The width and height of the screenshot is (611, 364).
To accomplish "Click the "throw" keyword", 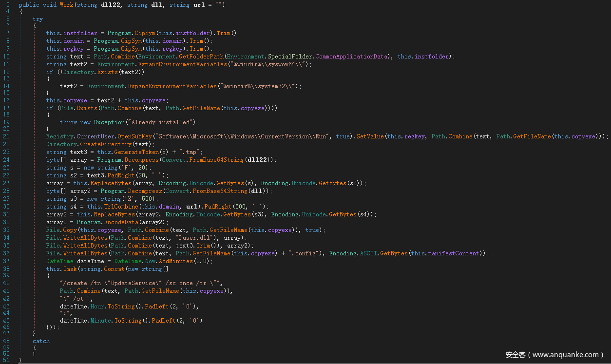I will point(68,122).
